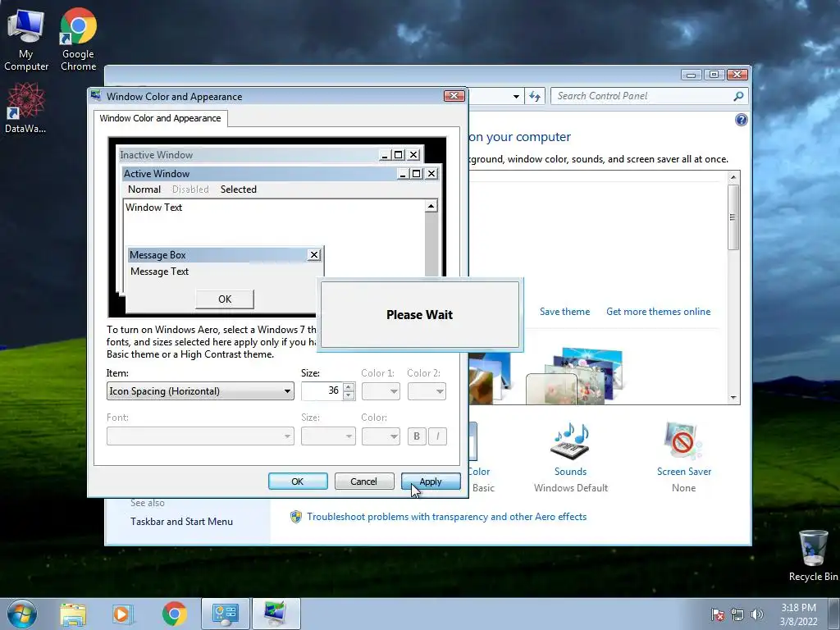The height and width of the screenshot is (630, 840).
Task: Open Windows Explorer from taskbar
Action: (73, 614)
